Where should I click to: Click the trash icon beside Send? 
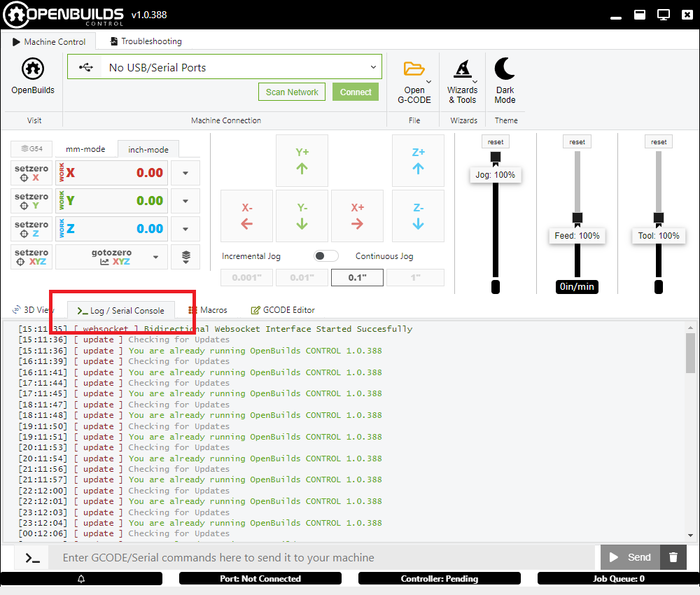tap(673, 557)
